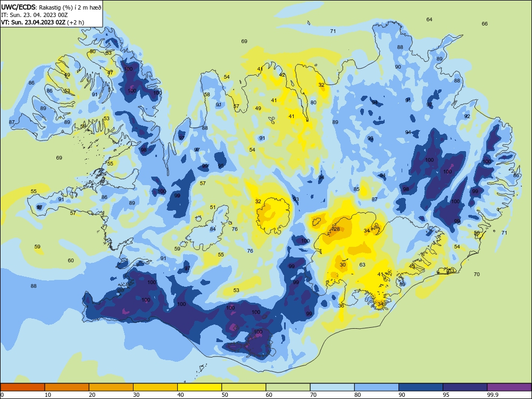Click the humidity value '28' on the map
This screenshot has width=532, height=399.
[337, 229]
